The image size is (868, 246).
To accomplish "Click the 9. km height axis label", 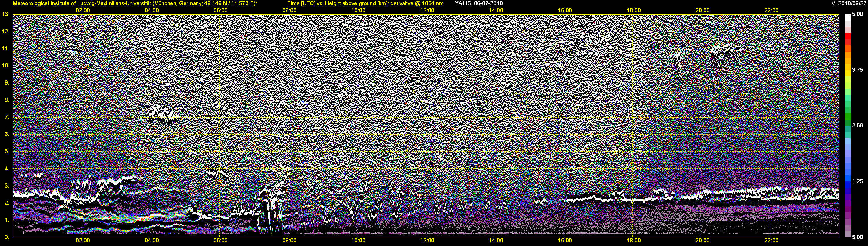I will [x=7, y=83].
